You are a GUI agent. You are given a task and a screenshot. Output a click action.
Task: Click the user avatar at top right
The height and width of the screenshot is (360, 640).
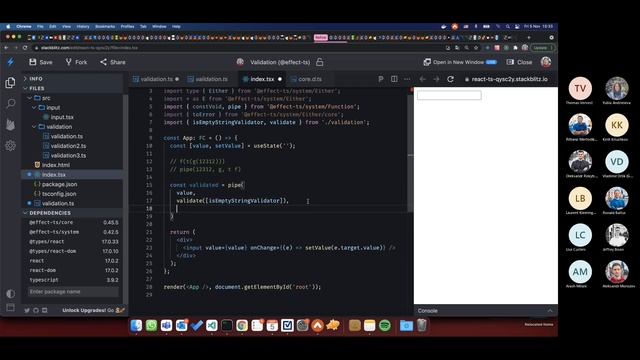[546, 62]
